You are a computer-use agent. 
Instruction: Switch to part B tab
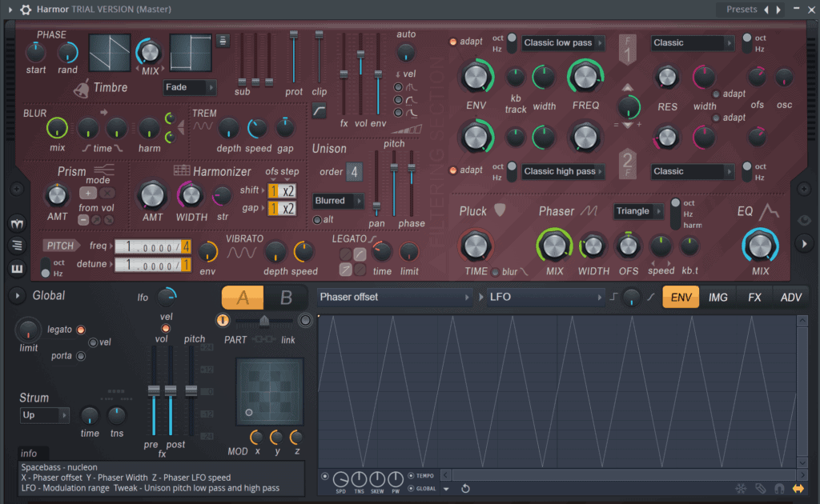[286, 298]
